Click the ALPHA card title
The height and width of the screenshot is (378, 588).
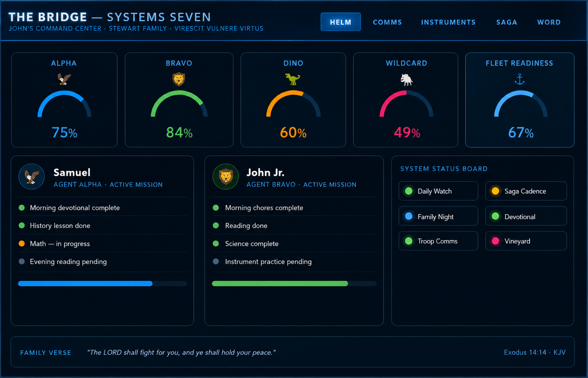point(64,63)
